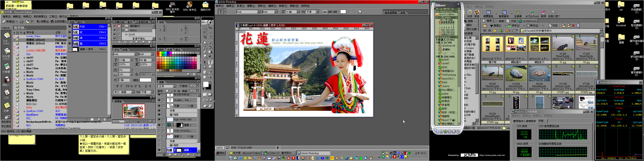The width and height of the screenshot is (644, 161).
Task: Open blend mode 正常 dropdown in Layers panel
Action: click(x=174, y=86)
